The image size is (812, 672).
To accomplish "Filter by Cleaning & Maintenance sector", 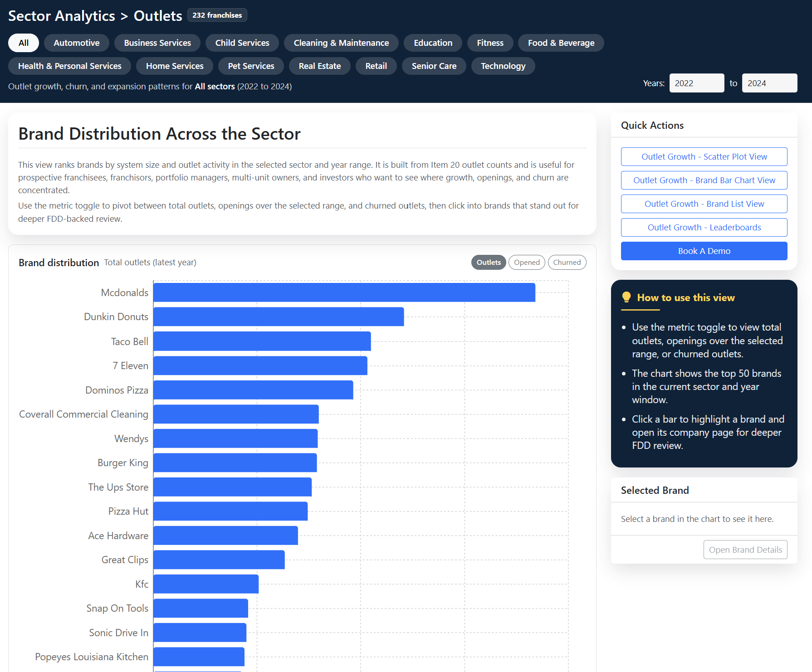I will click(341, 43).
